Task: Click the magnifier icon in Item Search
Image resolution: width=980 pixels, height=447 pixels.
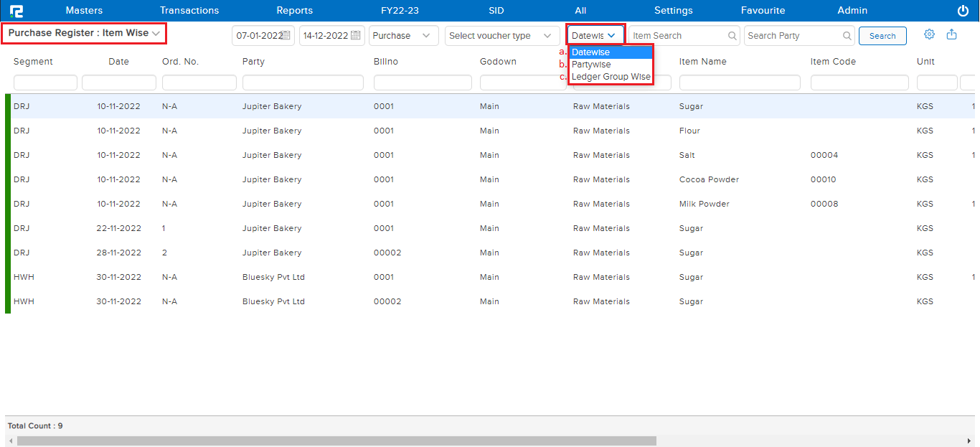Action: (732, 36)
